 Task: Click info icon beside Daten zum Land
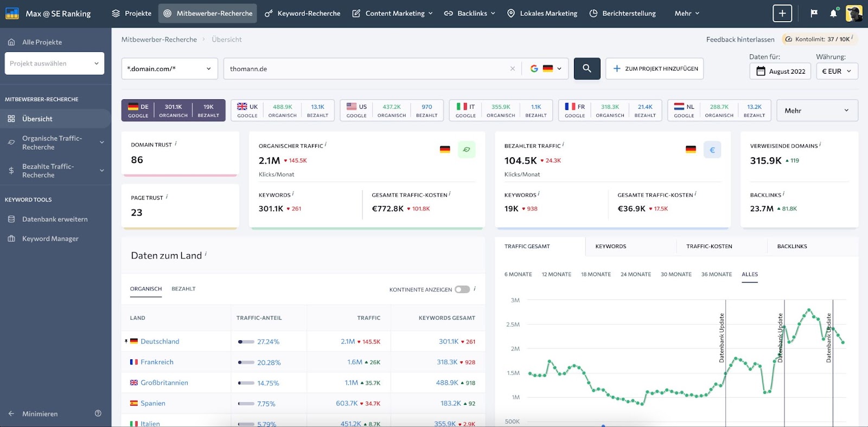coord(206,254)
